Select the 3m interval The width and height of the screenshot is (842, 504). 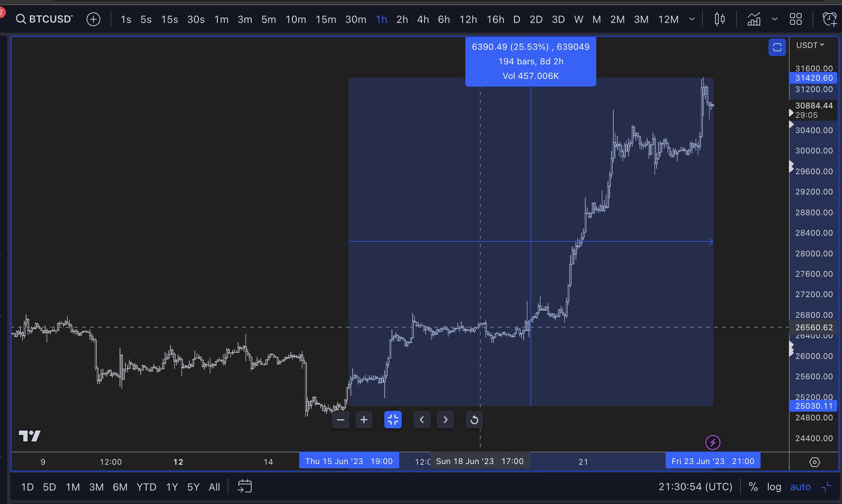click(245, 19)
